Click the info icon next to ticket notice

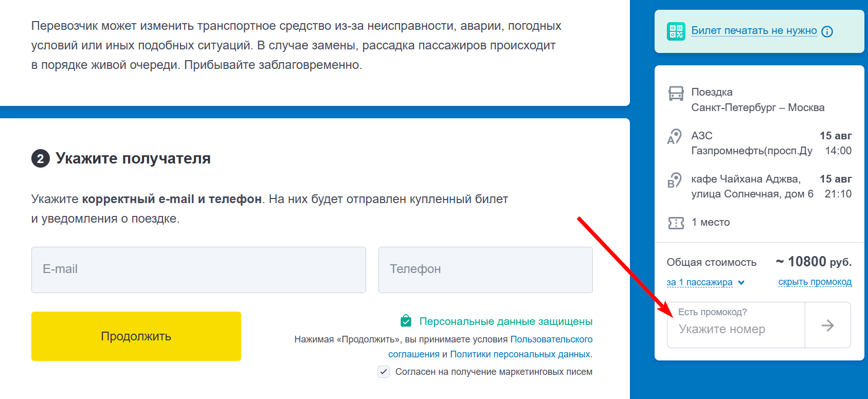pos(827,31)
